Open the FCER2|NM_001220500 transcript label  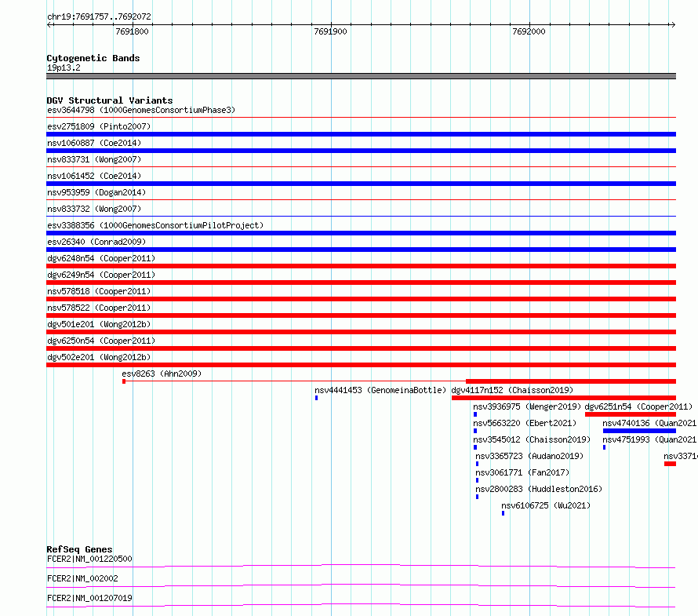point(89,559)
